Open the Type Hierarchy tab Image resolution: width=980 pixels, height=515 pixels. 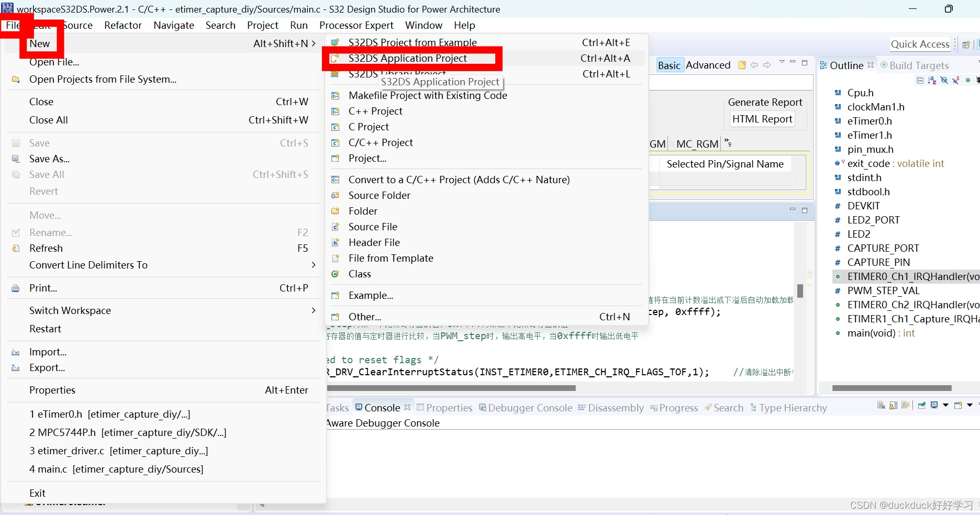[x=788, y=408]
